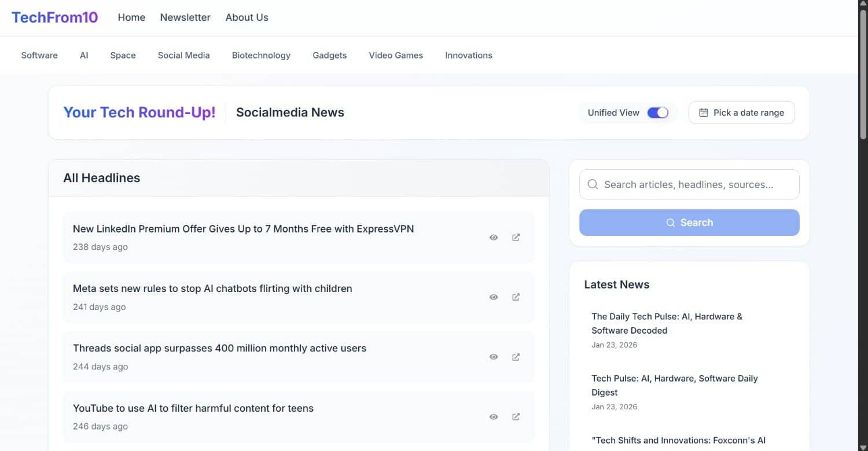Select the Software category
The height and width of the screenshot is (451, 868).
pos(39,56)
